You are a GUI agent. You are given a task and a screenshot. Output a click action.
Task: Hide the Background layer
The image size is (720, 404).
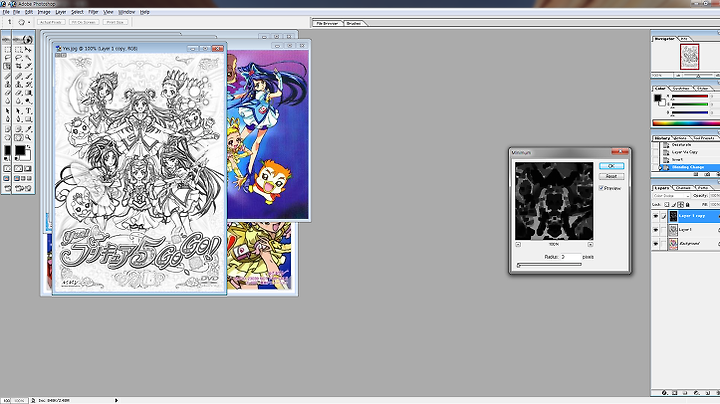tap(656, 243)
